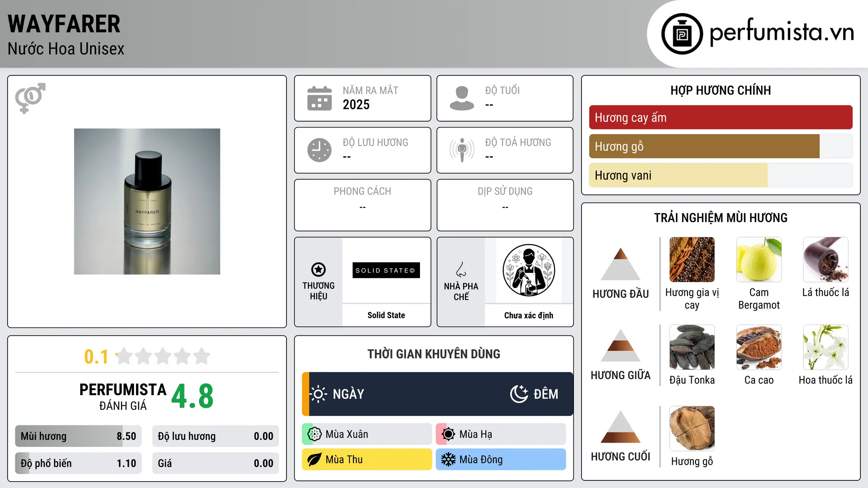Image resolution: width=868 pixels, height=488 pixels.
Task: Select the Đậu Tonka note image
Action: [x=692, y=347]
